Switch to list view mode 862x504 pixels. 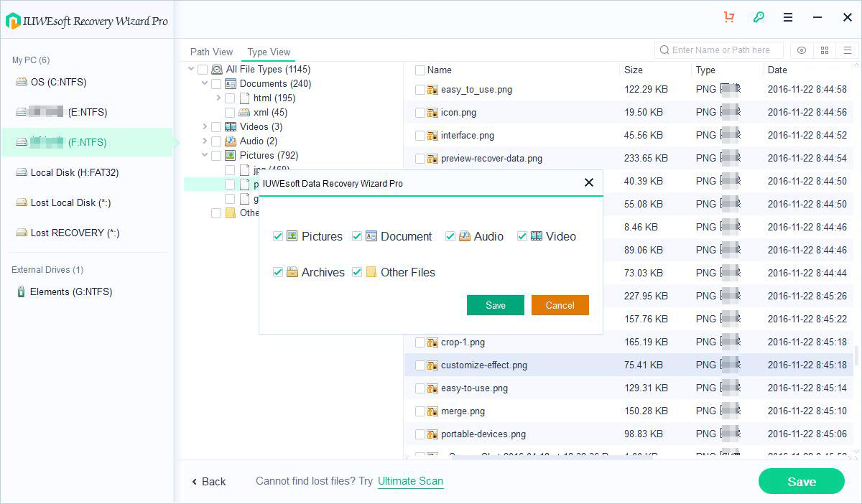pos(848,50)
